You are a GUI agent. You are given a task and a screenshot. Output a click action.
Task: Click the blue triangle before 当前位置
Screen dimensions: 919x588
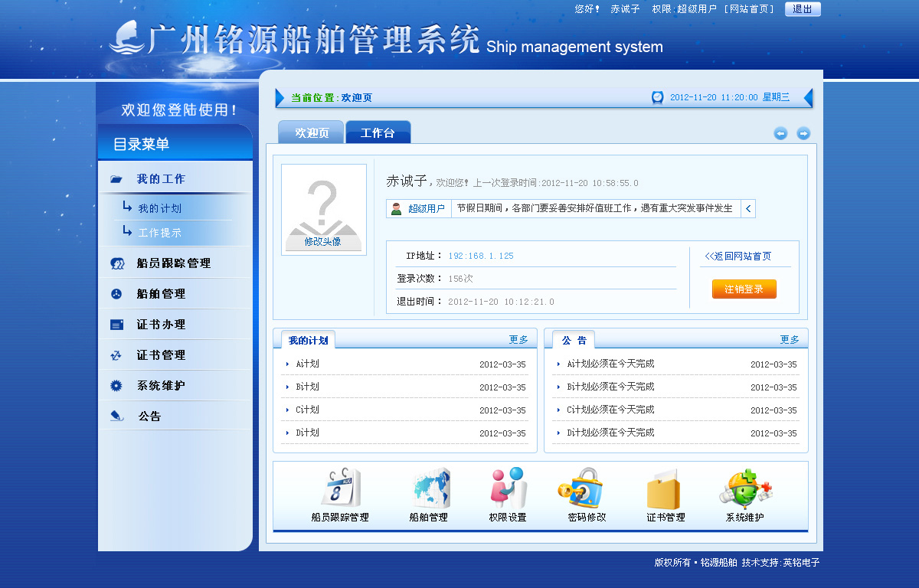tap(280, 97)
